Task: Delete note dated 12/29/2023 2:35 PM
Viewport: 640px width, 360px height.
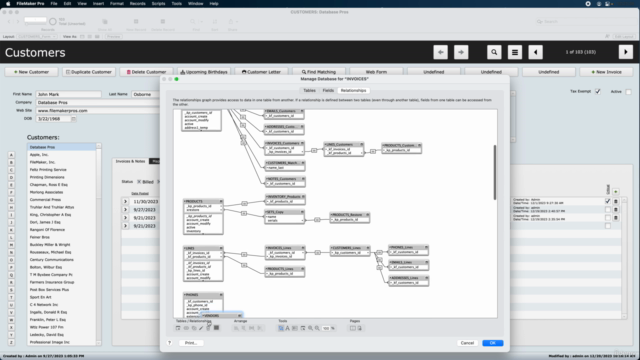Action: (x=616, y=218)
